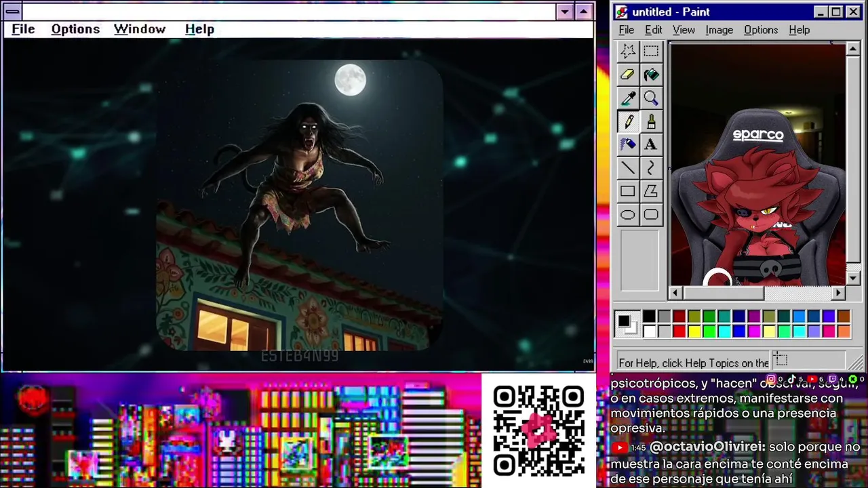Click the werewolf woman image in left window

[300, 205]
